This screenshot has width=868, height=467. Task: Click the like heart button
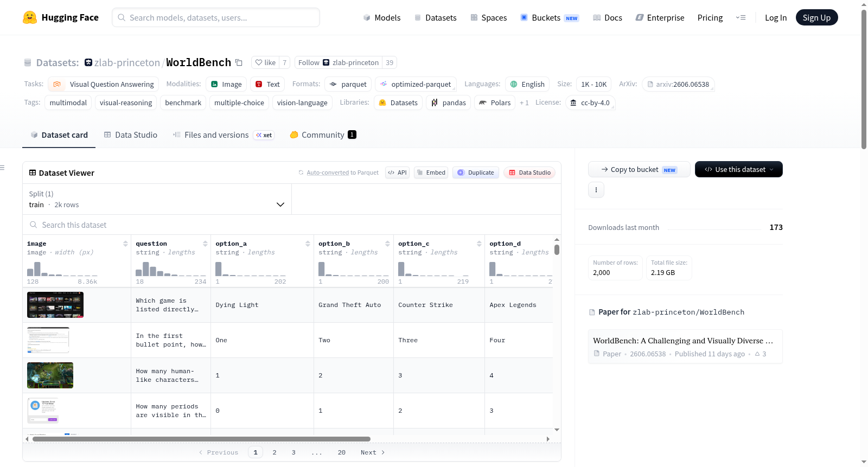coord(265,62)
